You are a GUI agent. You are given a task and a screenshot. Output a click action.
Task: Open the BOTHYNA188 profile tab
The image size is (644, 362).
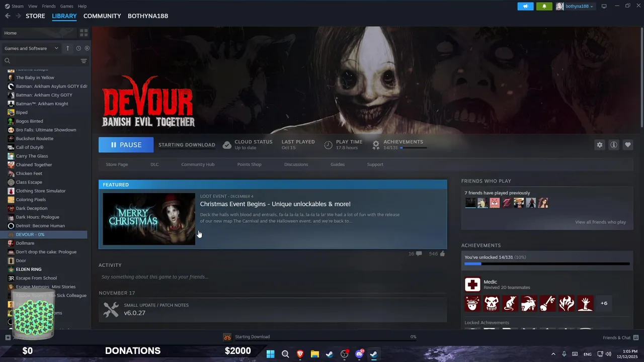tap(148, 16)
